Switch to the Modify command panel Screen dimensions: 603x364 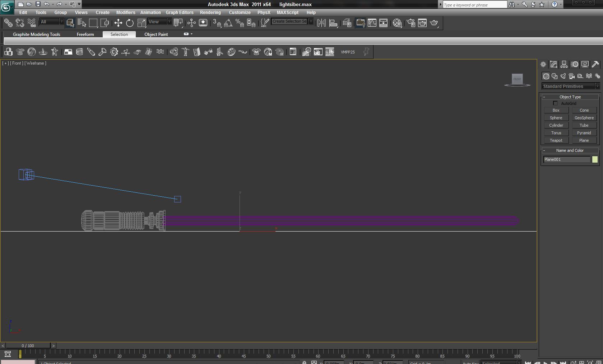point(553,64)
